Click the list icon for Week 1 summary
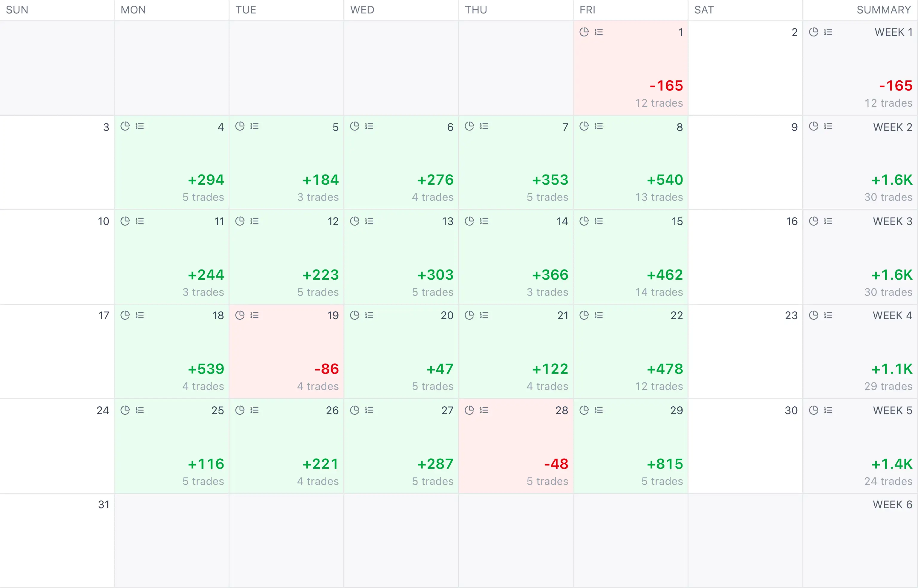This screenshot has width=918, height=588. (x=828, y=32)
